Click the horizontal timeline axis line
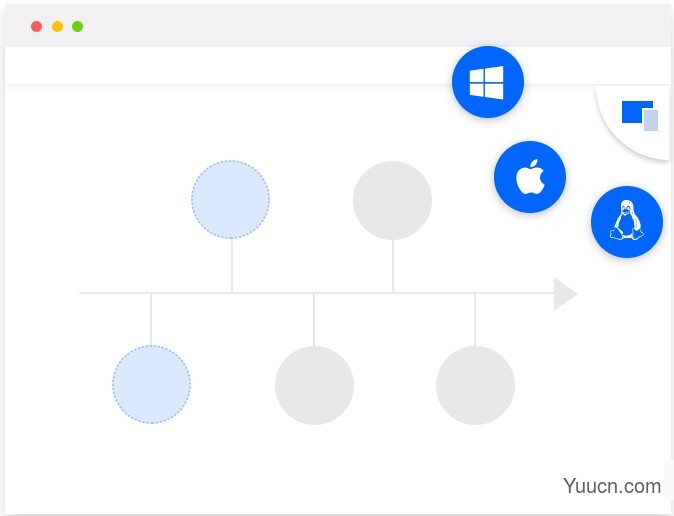Screen dimensions: 674x516 pyautogui.click(x=316, y=293)
